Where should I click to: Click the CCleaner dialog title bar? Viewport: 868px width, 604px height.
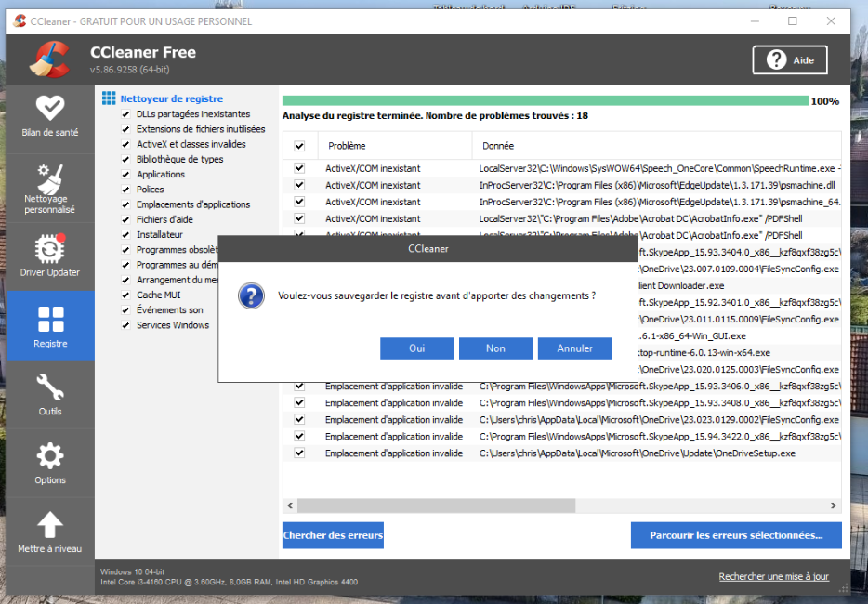coord(427,249)
